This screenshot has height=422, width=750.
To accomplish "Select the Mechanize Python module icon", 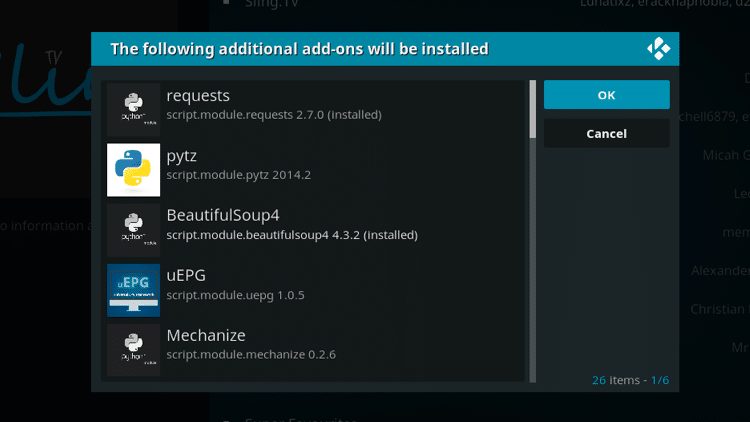I will [133, 350].
